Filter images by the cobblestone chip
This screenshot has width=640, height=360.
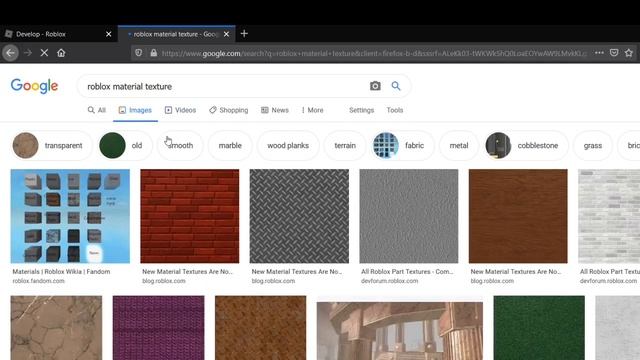tap(526, 145)
